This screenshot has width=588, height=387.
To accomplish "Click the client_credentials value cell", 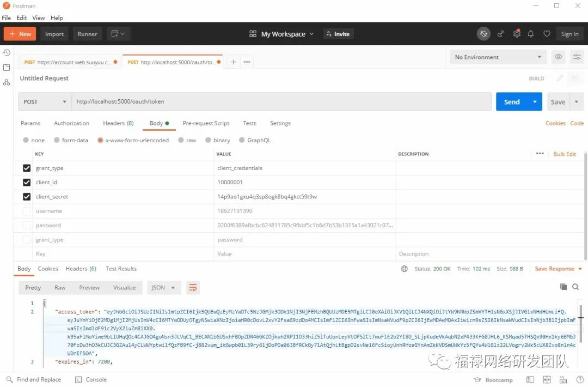I will point(304,168).
